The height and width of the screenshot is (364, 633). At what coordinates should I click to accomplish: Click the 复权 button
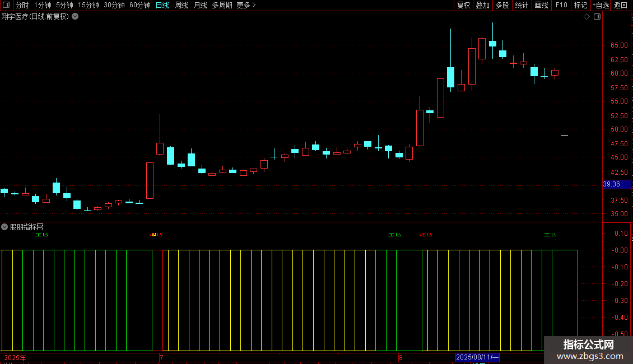(x=463, y=5)
